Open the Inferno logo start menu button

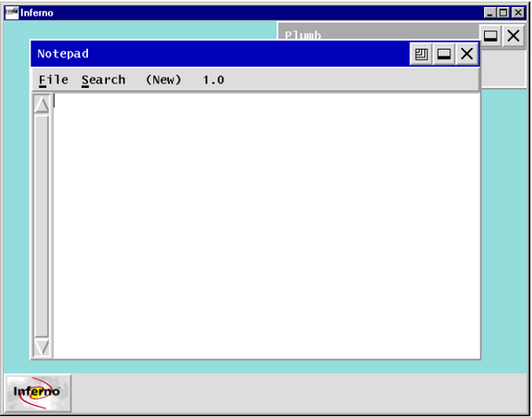[37, 393]
